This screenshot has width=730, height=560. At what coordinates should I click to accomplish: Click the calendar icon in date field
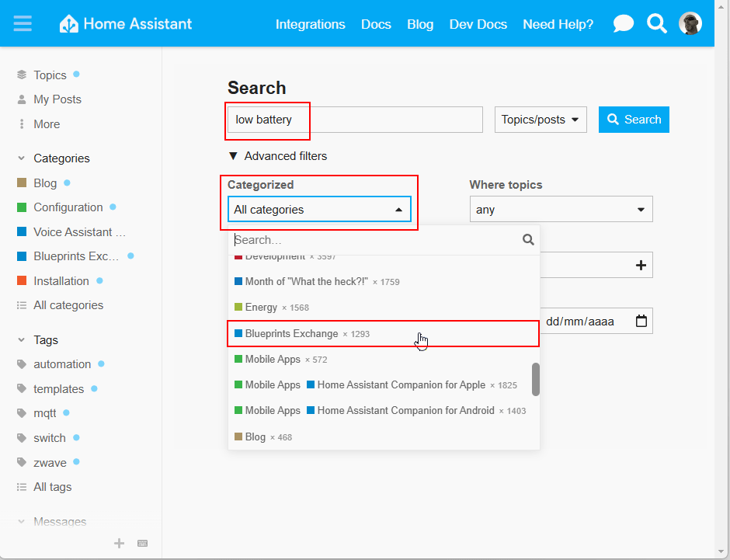coord(641,321)
